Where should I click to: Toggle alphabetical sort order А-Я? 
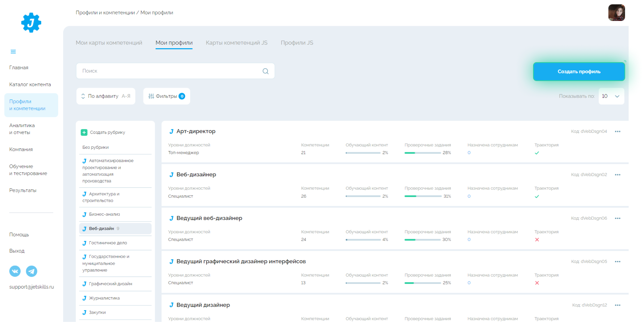[x=106, y=96]
